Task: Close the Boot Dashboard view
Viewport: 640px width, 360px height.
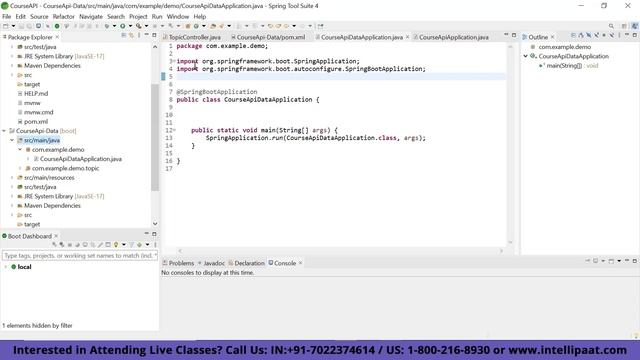Action: [56, 236]
